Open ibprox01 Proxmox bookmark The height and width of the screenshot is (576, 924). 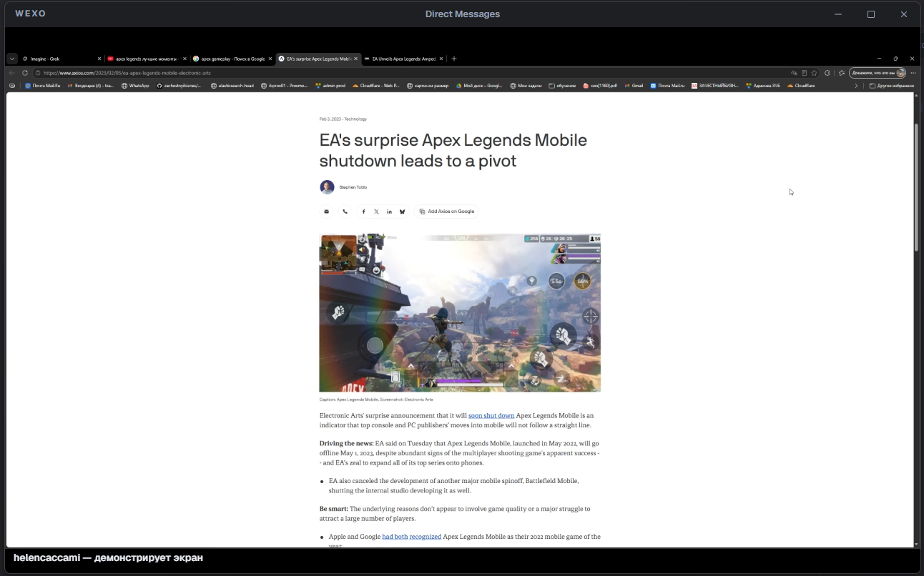click(x=283, y=86)
